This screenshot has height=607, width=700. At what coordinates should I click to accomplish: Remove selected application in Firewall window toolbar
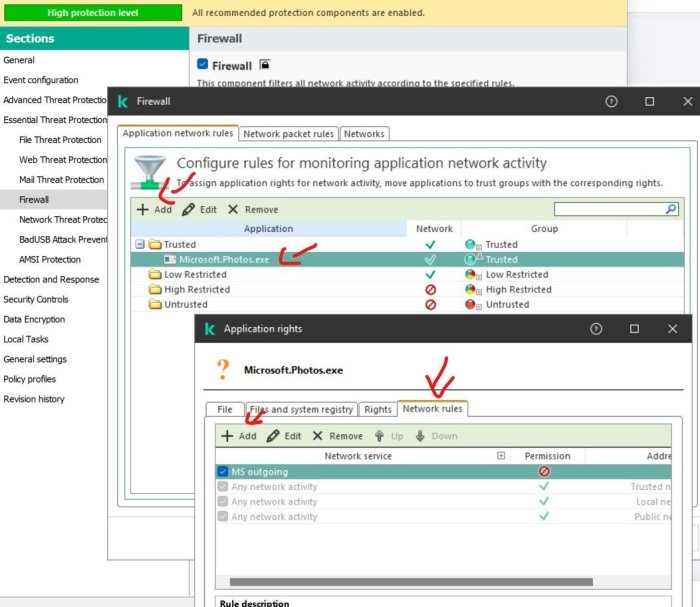[x=253, y=209]
